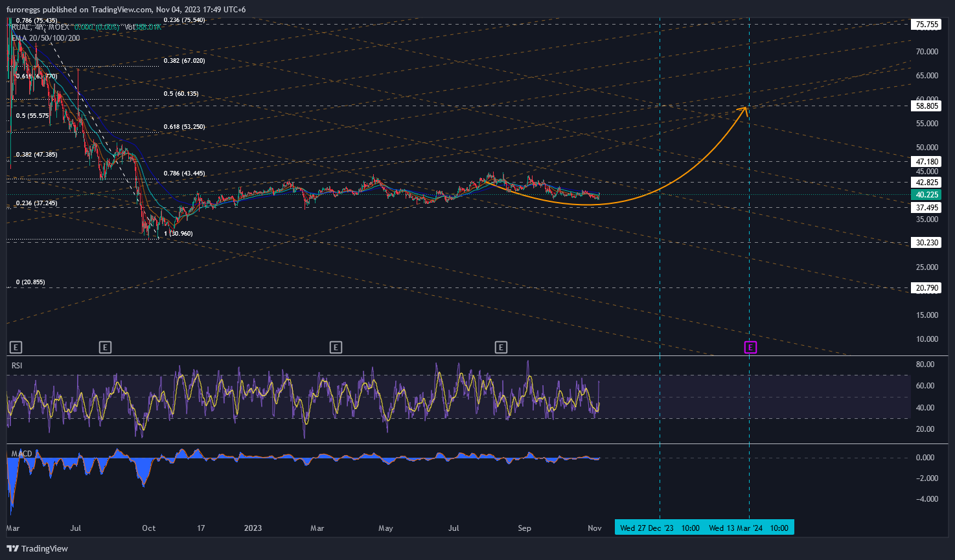Click the MACD pane label
Viewport: 955px width, 560px height.
point(22,454)
